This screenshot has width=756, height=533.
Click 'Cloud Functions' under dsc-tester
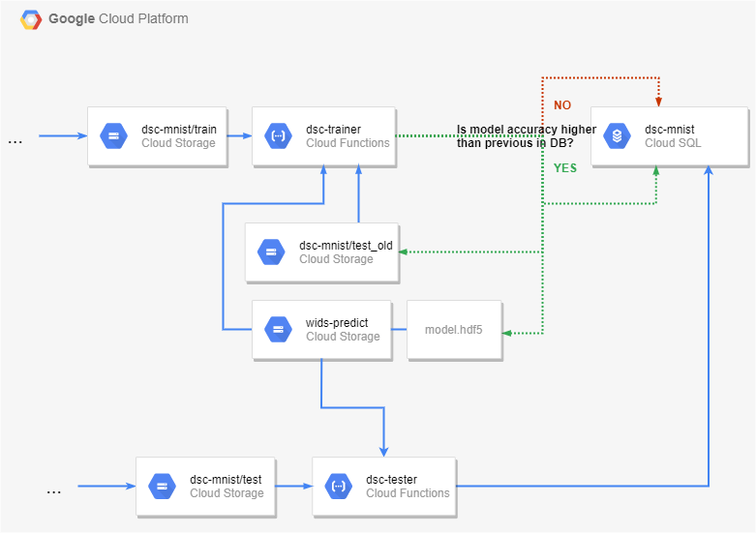408,493
